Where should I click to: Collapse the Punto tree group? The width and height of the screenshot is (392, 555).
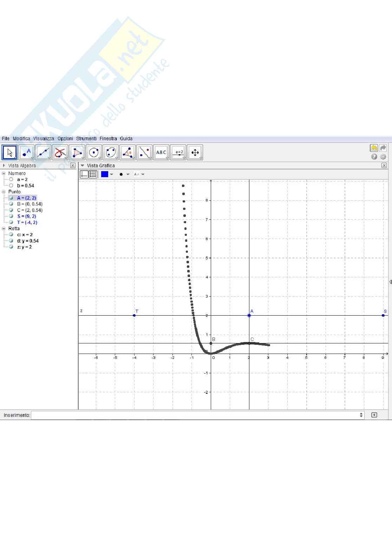click(x=4, y=192)
